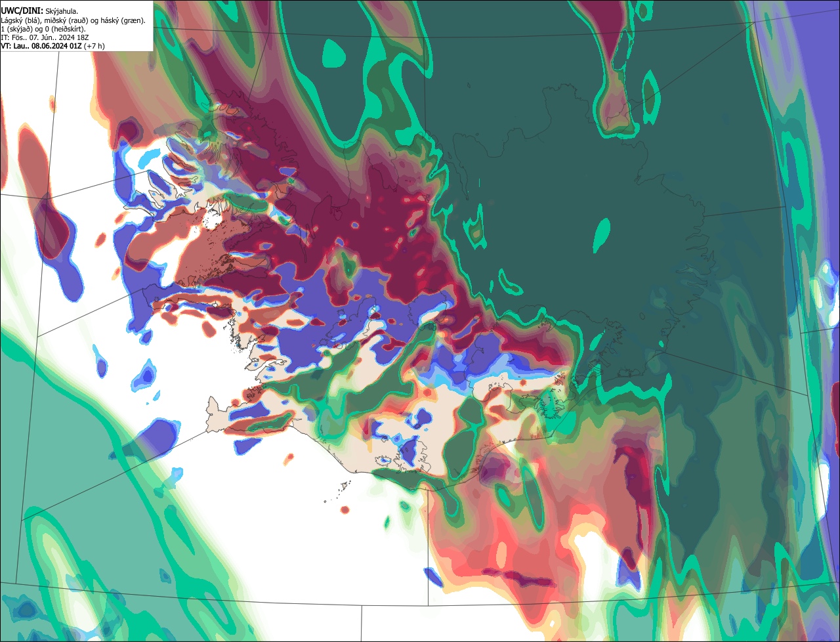Click the line "1 (skýjað) og 0 (heiðskírt)."
This screenshot has width=840, height=642.
[44, 29]
